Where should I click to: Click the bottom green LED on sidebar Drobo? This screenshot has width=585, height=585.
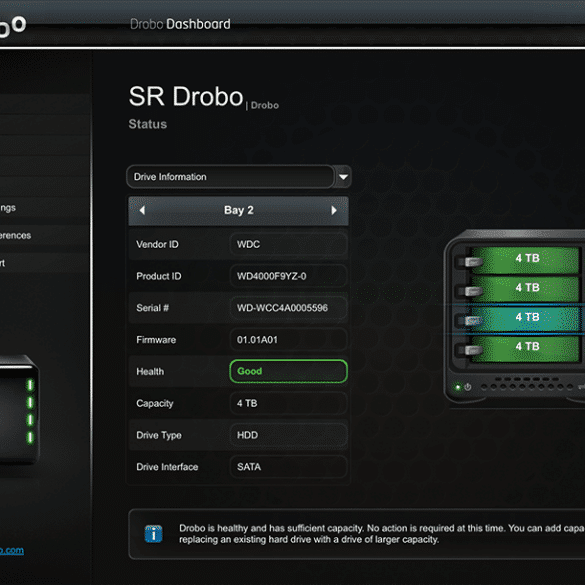pos(30,437)
